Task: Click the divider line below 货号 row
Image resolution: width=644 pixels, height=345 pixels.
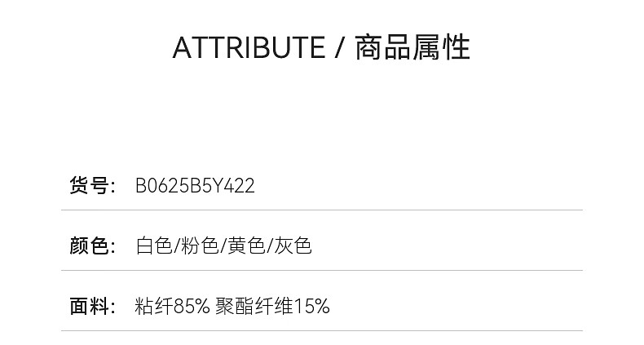Action: click(x=322, y=210)
